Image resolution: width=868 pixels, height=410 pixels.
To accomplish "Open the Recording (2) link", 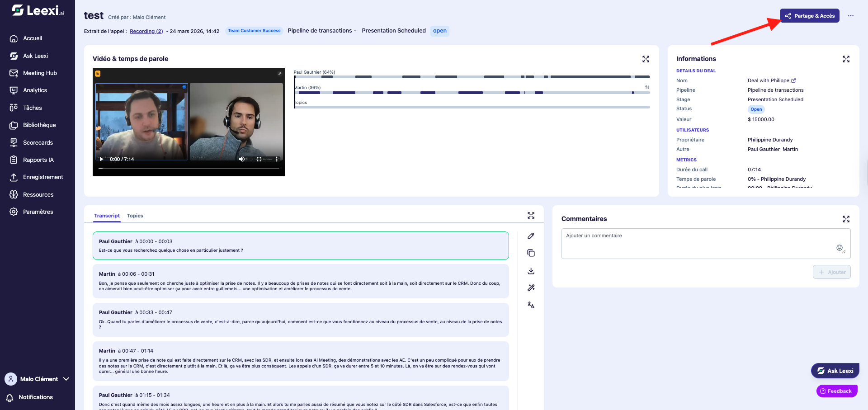I will [x=146, y=31].
